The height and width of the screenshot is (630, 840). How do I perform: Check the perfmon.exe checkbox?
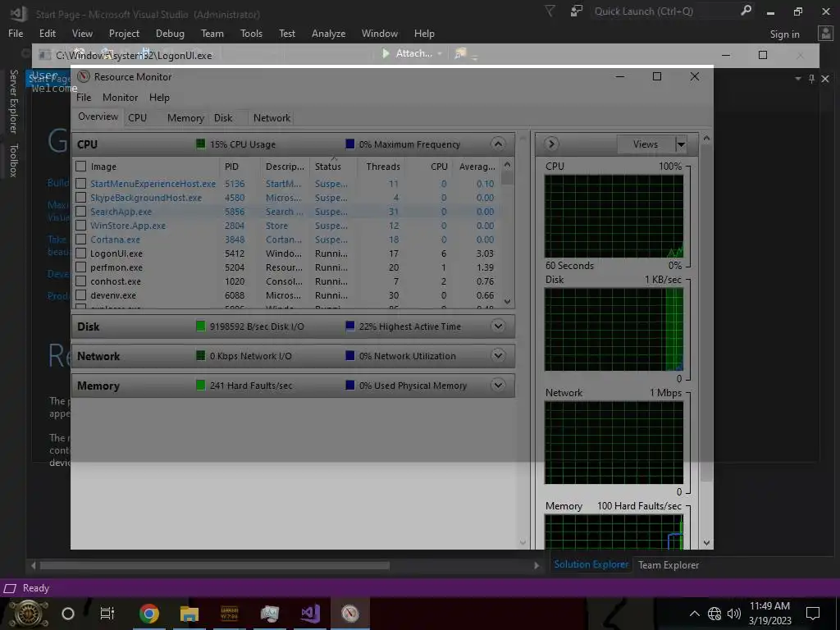tap(81, 267)
